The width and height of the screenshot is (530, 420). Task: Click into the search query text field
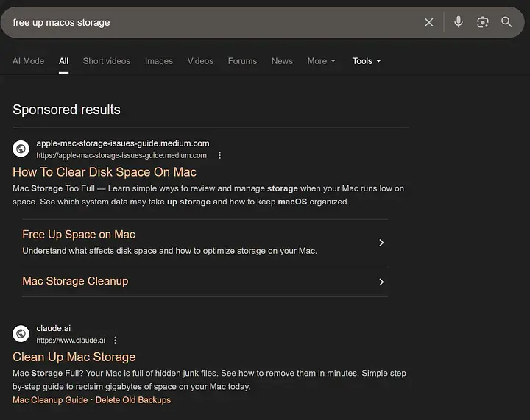[x=213, y=23]
